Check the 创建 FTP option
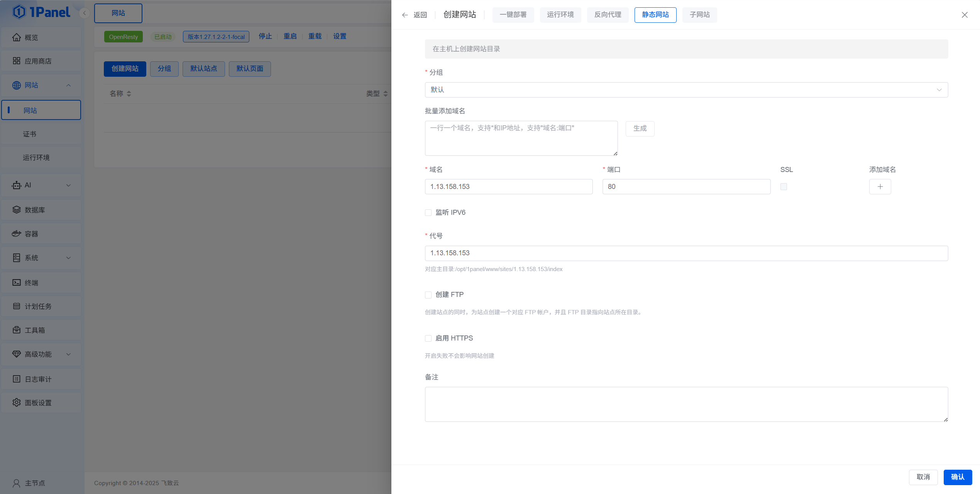Screen dimensions: 980x494 pyautogui.click(x=428, y=295)
